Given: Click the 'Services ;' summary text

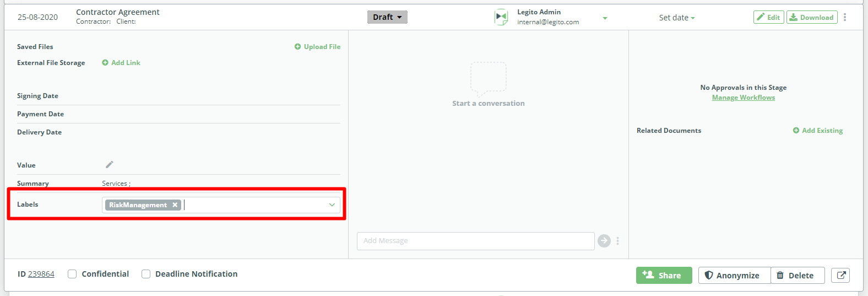Looking at the screenshot, I should [116, 184].
